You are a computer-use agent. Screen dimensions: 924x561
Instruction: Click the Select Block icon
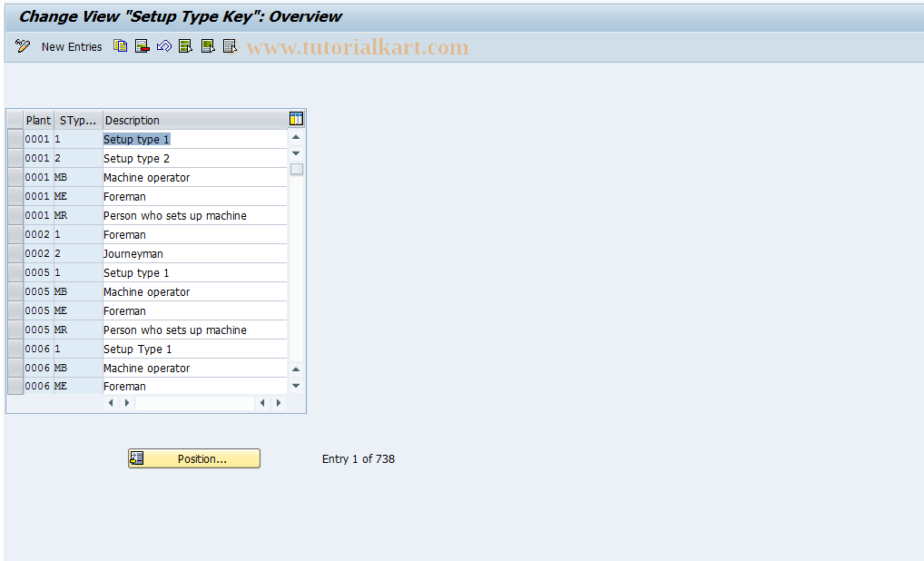pos(207,46)
